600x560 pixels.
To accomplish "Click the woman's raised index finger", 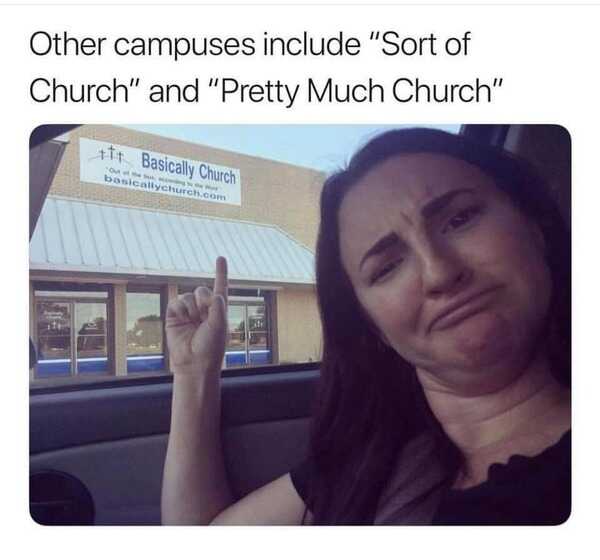I will pos(221,278).
